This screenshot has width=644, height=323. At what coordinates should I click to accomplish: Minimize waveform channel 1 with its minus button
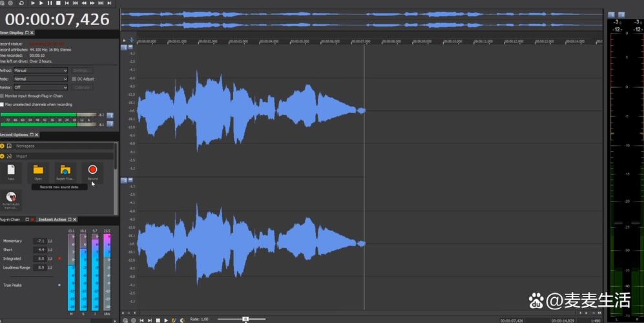click(130, 47)
